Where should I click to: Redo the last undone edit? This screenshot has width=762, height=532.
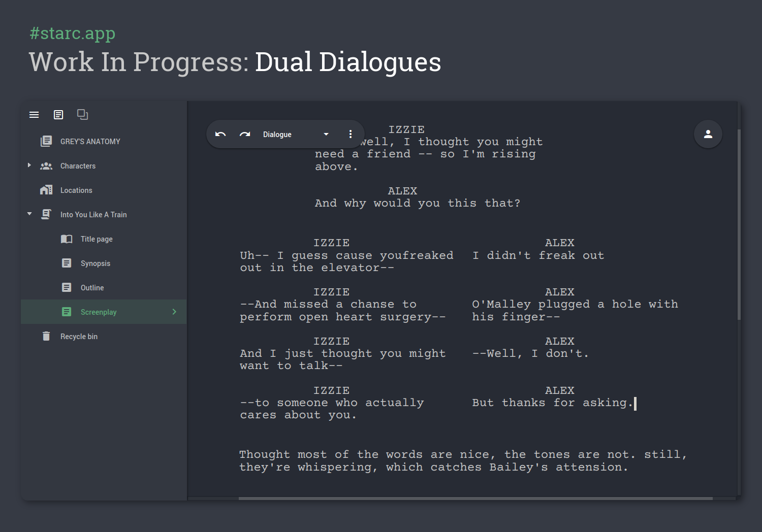click(x=245, y=134)
